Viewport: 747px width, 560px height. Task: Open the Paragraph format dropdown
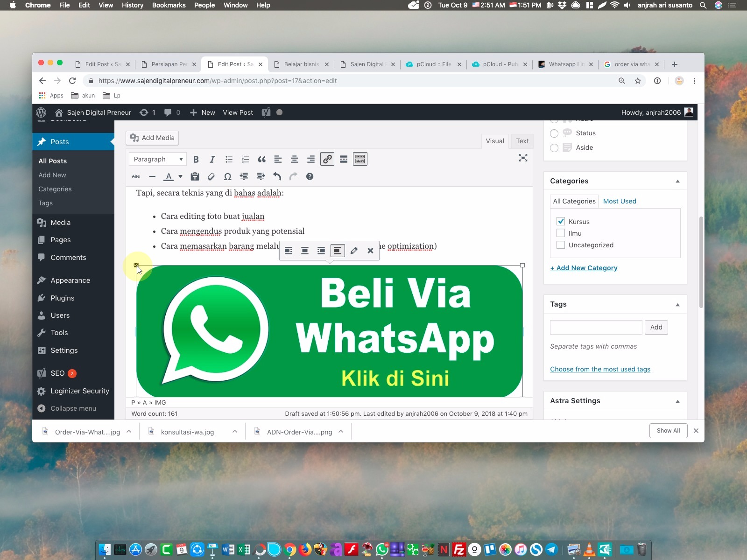157,159
